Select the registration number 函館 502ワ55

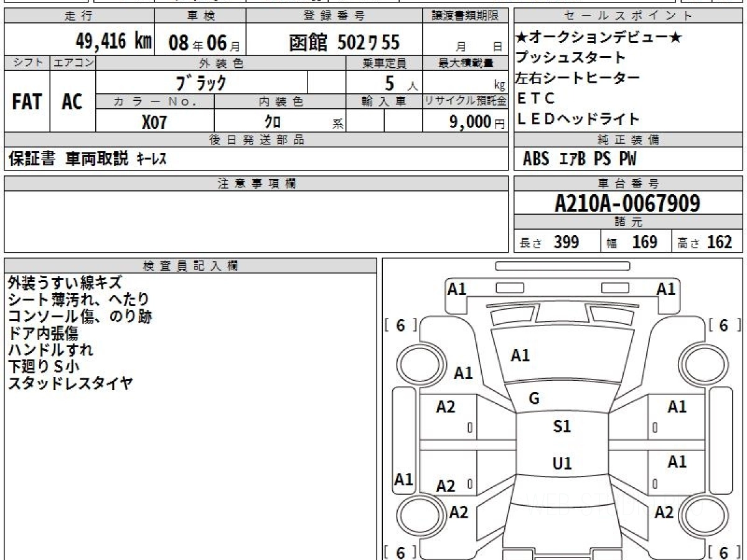coord(344,42)
